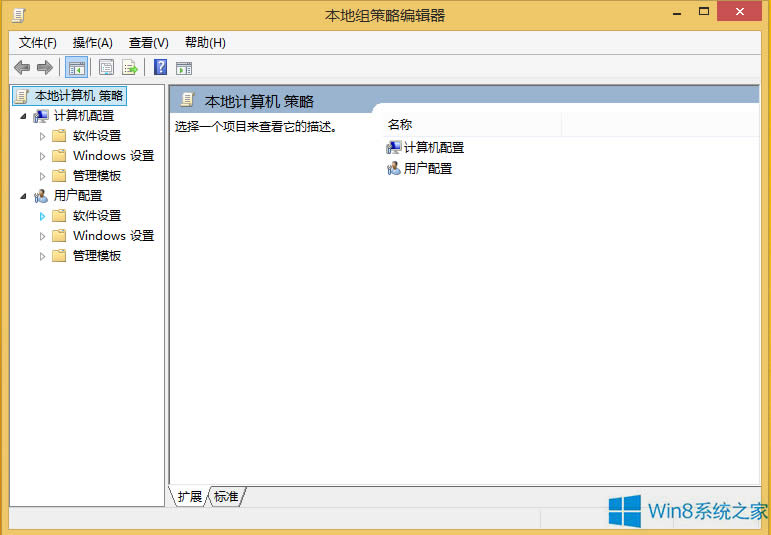Switch to the 标准 tab
Image resolution: width=771 pixels, height=535 pixels.
tap(226, 497)
